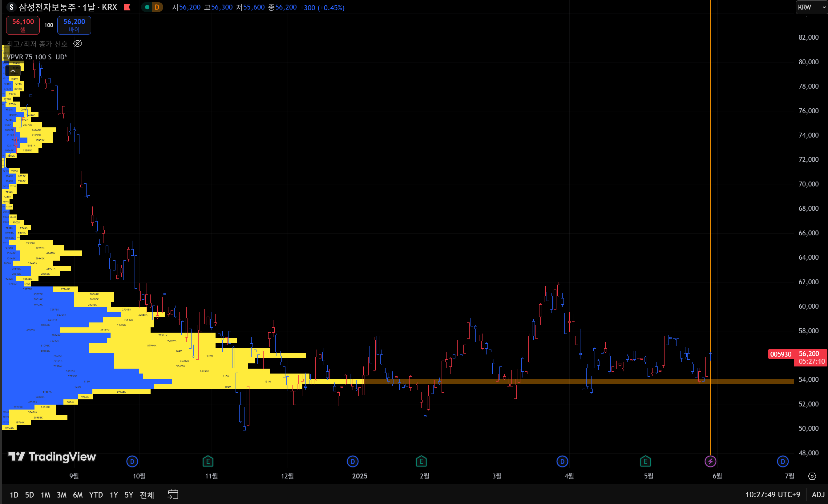Click the green market status dot
828x504 pixels.
[x=147, y=7]
